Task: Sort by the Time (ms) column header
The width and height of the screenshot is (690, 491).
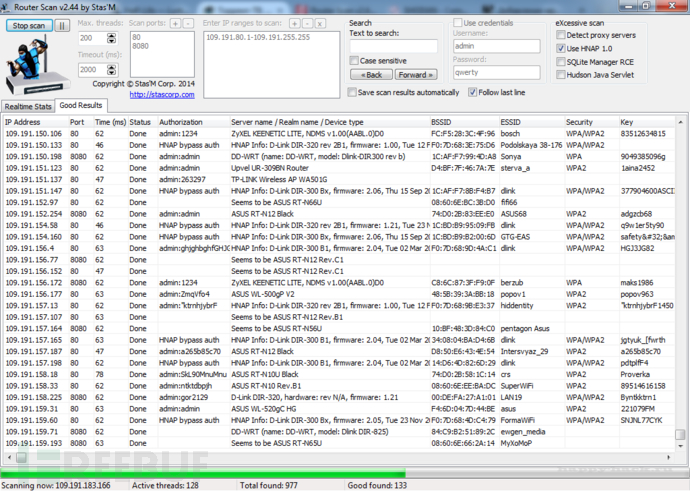Action: pyautogui.click(x=110, y=122)
